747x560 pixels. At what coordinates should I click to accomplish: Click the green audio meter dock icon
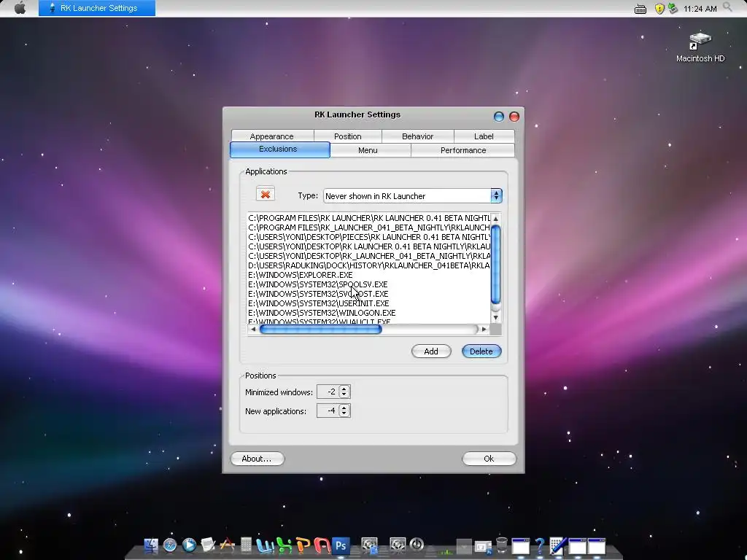coord(446,551)
